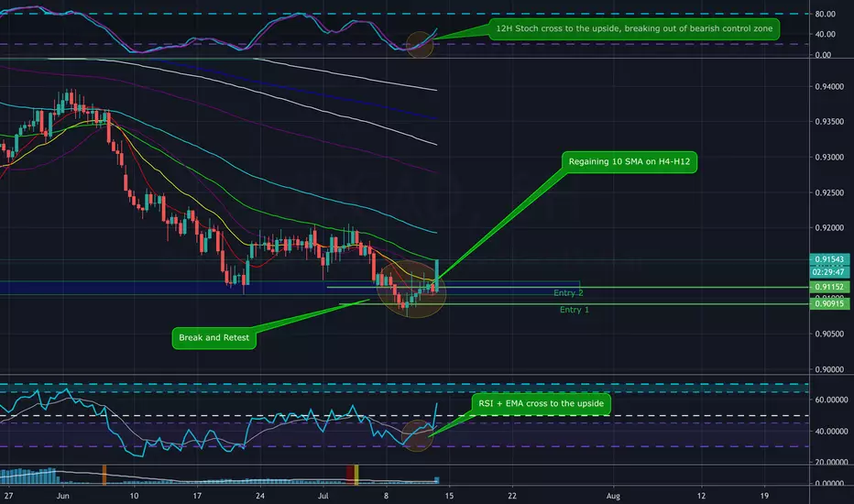Screen dimensions: 854x504
Task: Select the "Entry 2" line label
Action: coord(568,293)
